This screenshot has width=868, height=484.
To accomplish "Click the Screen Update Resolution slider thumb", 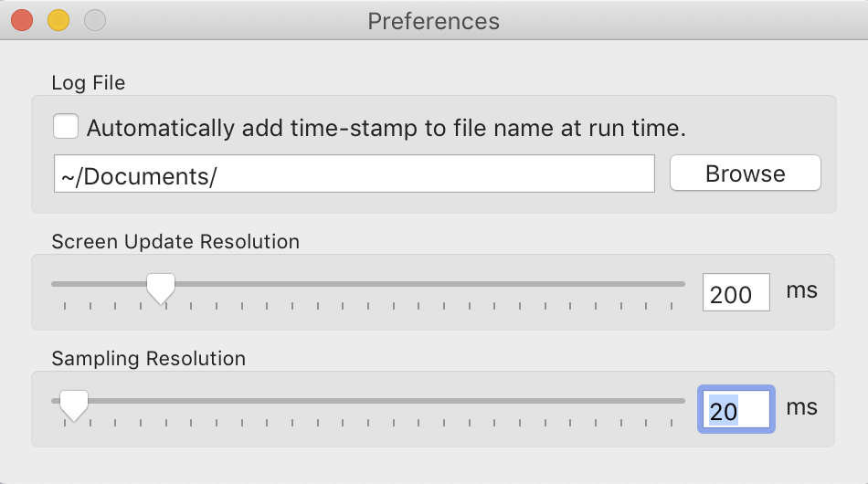I will [161, 287].
